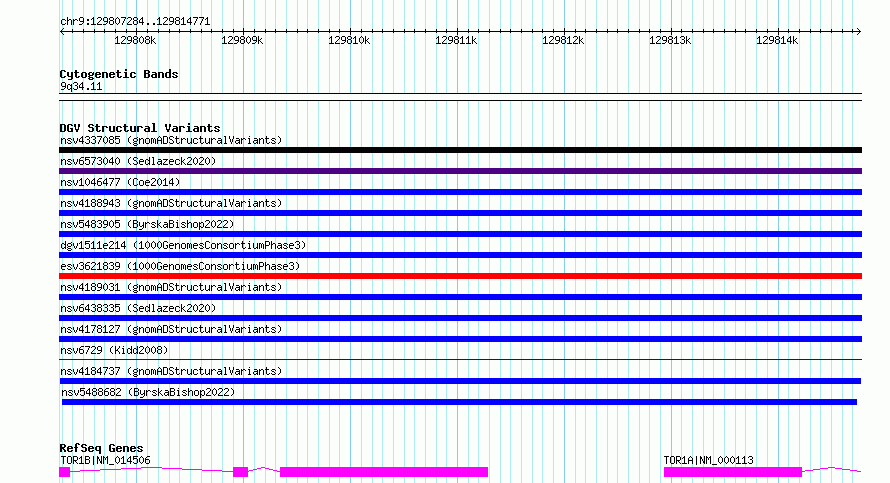Select the thin blue line under nsv6729

(460, 359)
